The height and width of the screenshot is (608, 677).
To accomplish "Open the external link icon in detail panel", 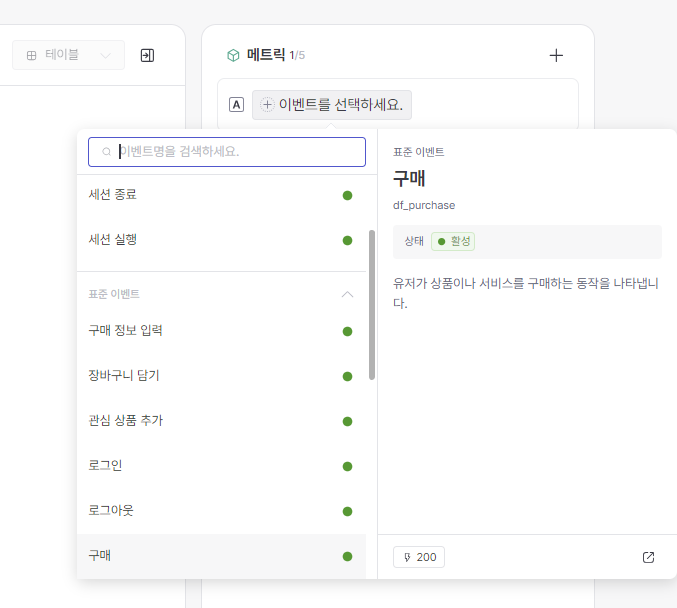I will 648,557.
